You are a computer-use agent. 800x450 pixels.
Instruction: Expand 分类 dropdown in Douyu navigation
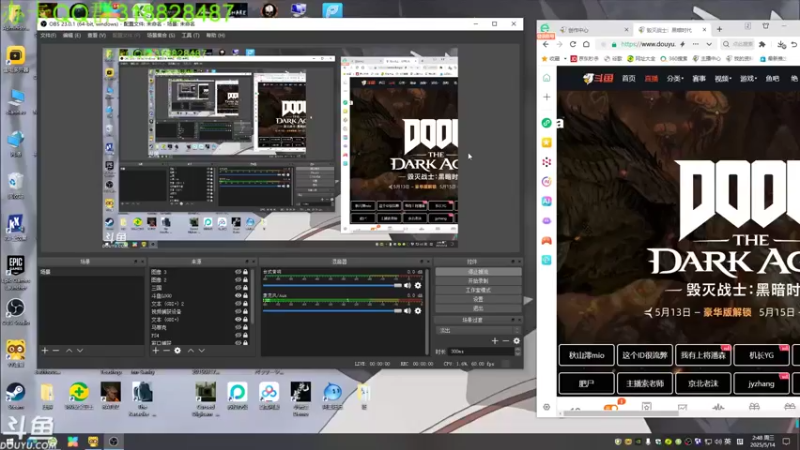coord(675,79)
